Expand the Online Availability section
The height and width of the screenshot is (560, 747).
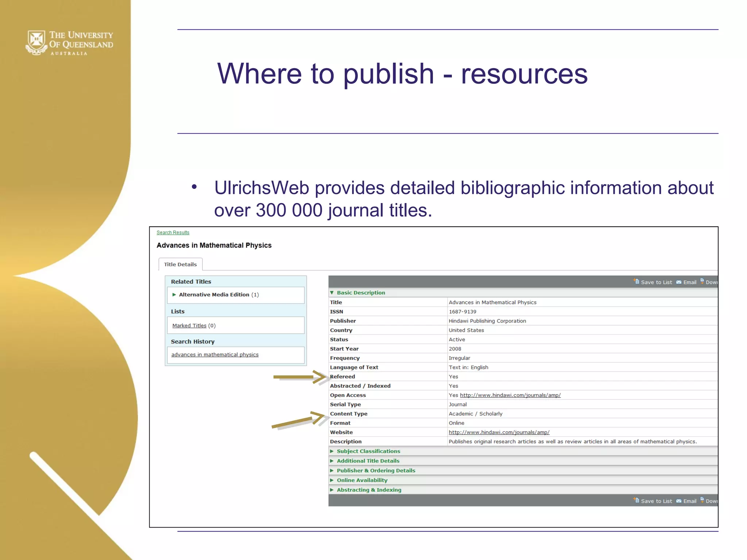click(332, 480)
